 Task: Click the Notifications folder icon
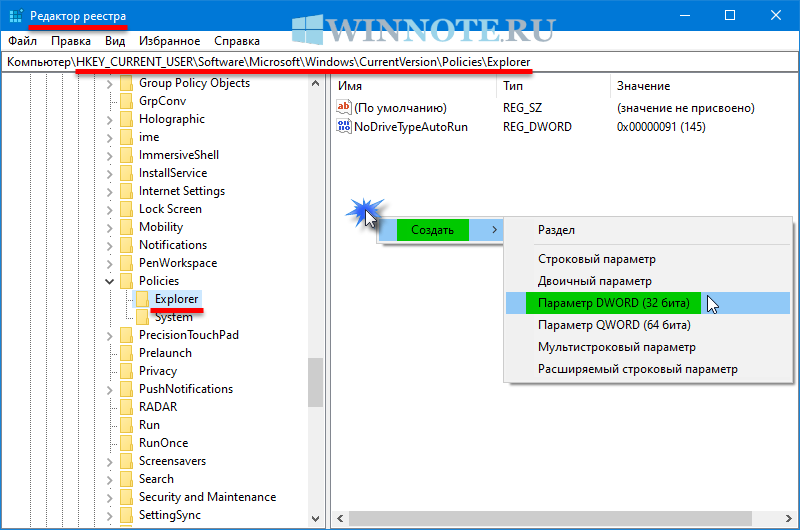[x=126, y=245]
